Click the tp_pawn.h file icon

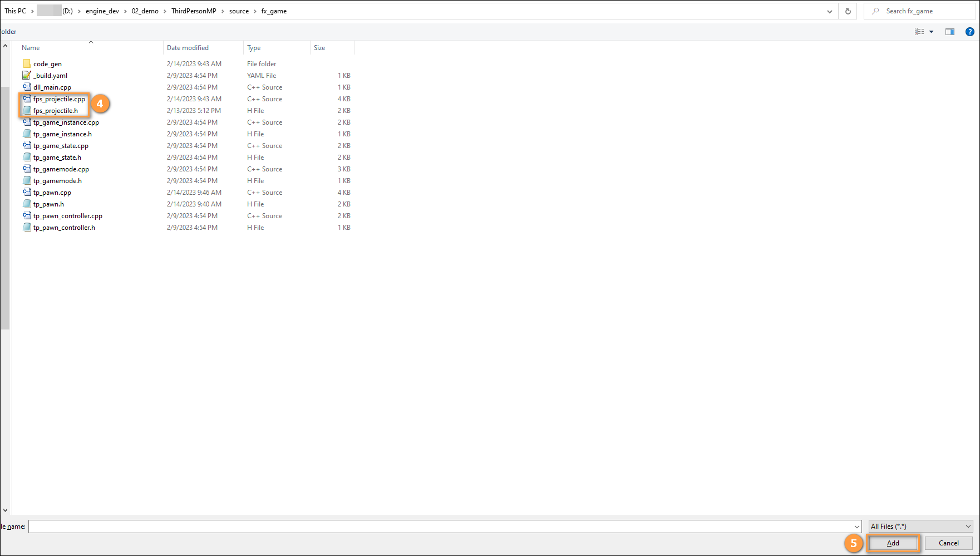pyautogui.click(x=27, y=204)
